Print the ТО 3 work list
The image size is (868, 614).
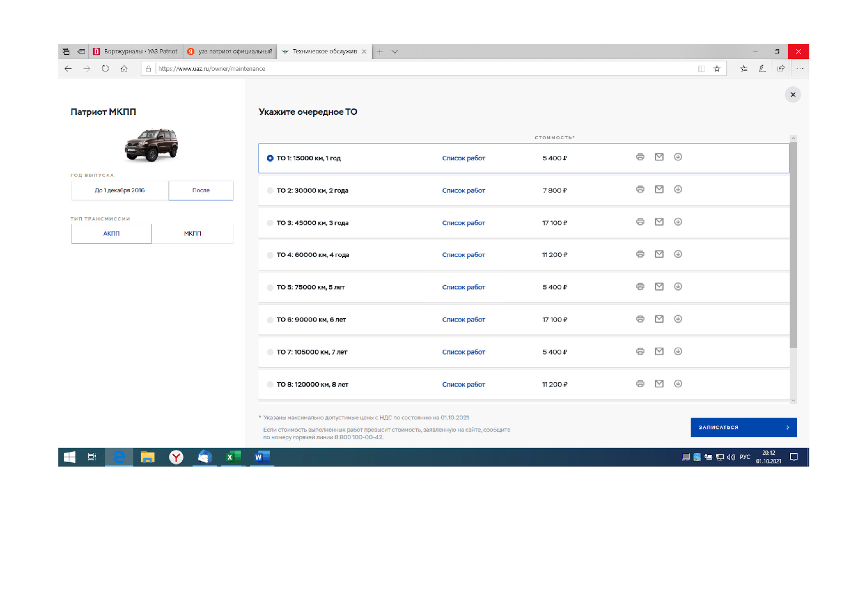pos(640,222)
